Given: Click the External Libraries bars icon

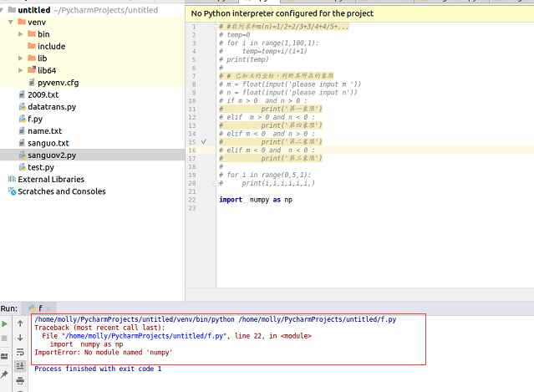Looking at the screenshot, I should tap(12, 179).
